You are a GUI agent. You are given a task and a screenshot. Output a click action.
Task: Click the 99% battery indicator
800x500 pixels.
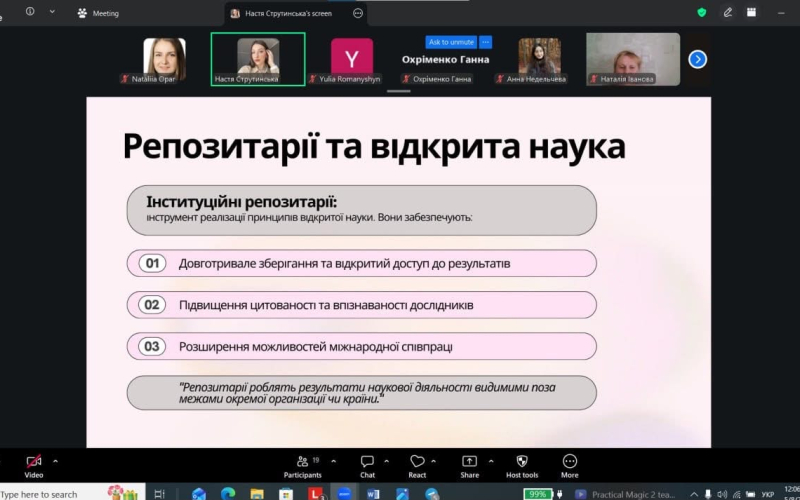[x=538, y=494]
